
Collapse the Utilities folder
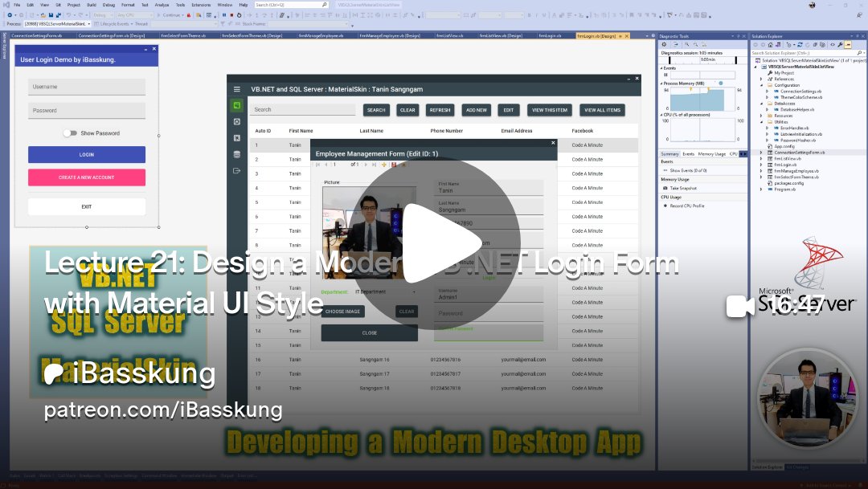[x=762, y=122]
